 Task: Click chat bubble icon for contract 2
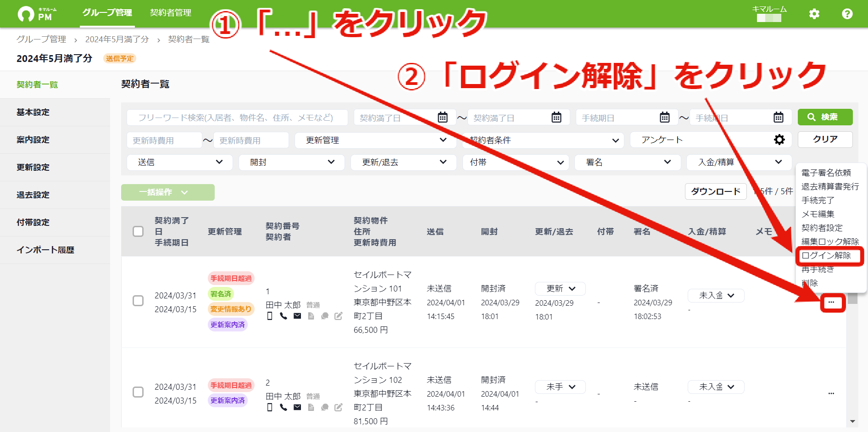click(x=325, y=407)
